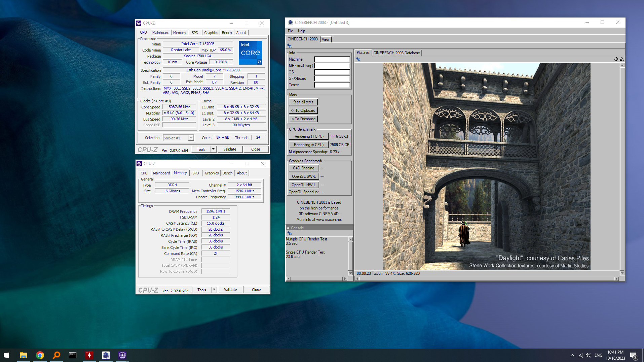Open the volume control in the system tray

(x=588, y=355)
